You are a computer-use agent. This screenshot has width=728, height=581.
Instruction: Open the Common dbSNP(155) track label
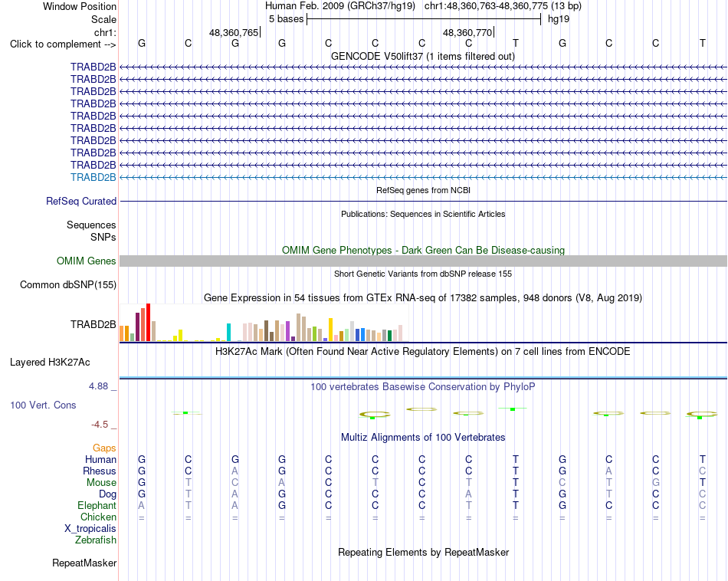[68, 284]
